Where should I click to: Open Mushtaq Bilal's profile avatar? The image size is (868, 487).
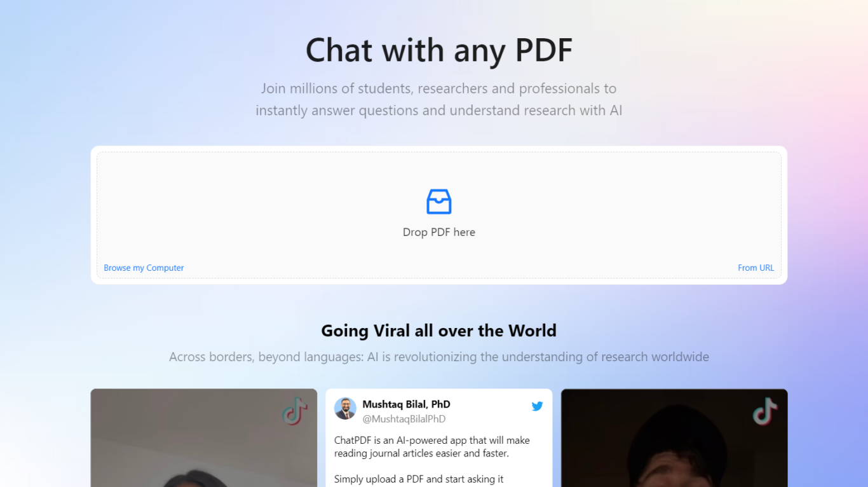345,409
